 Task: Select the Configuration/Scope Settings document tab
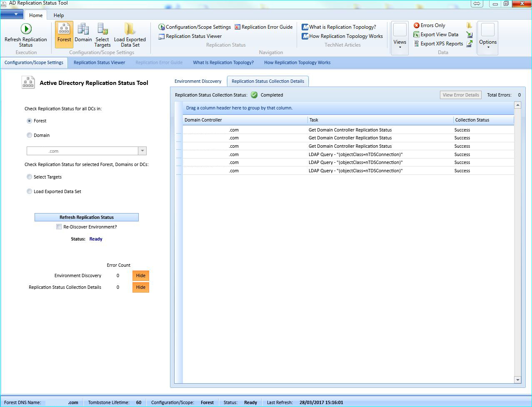34,62
